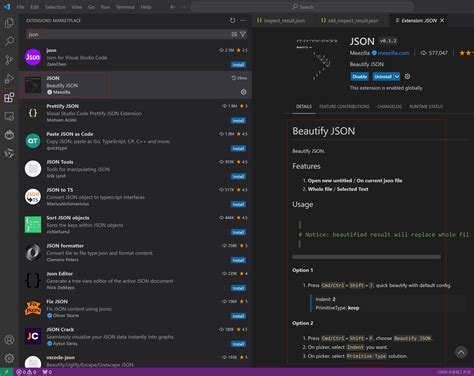Viewport: 474px width, 376px height.
Task: Click the gear icon beside Uninstall button
Action: (407, 76)
